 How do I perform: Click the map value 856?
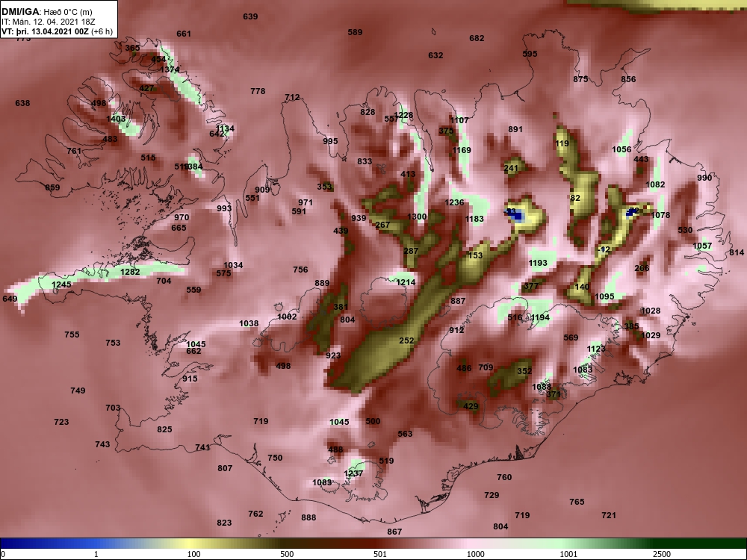click(628, 80)
